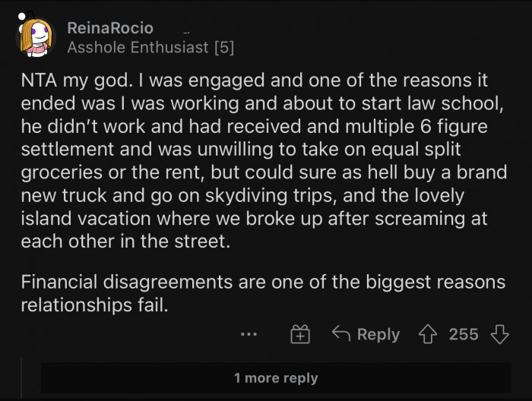Open the ReinaRocio username profile link
The image size is (532, 401).
(x=110, y=28)
